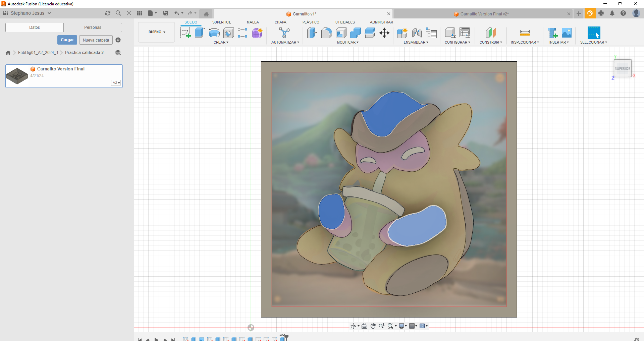Screen dimensions: 644x341
Task: Click the Undo arrow
Action: pyautogui.click(x=176, y=13)
